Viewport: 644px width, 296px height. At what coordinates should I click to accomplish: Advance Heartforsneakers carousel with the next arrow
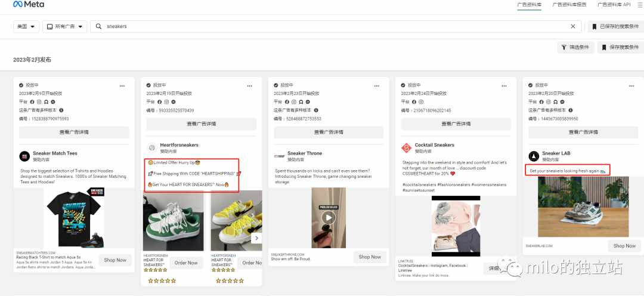[x=256, y=238]
